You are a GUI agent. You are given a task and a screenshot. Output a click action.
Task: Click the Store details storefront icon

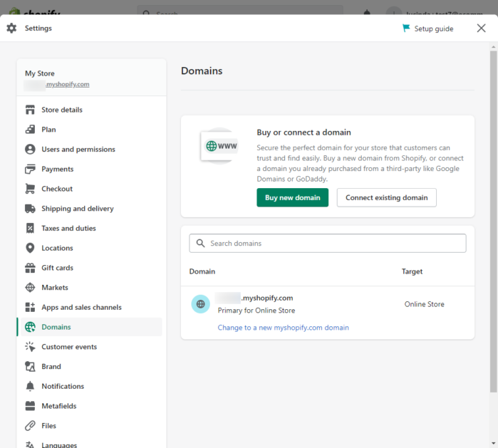point(30,110)
